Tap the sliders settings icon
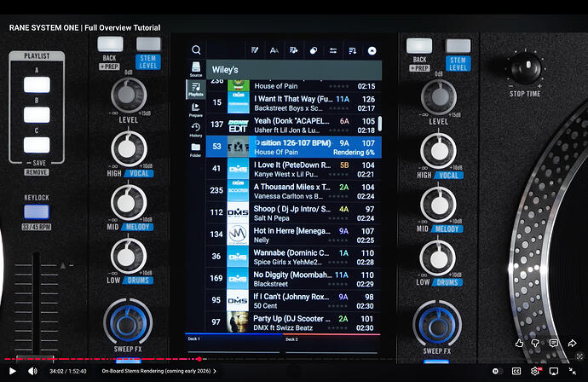Viewport: 588px width, 382px height. click(333, 50)
